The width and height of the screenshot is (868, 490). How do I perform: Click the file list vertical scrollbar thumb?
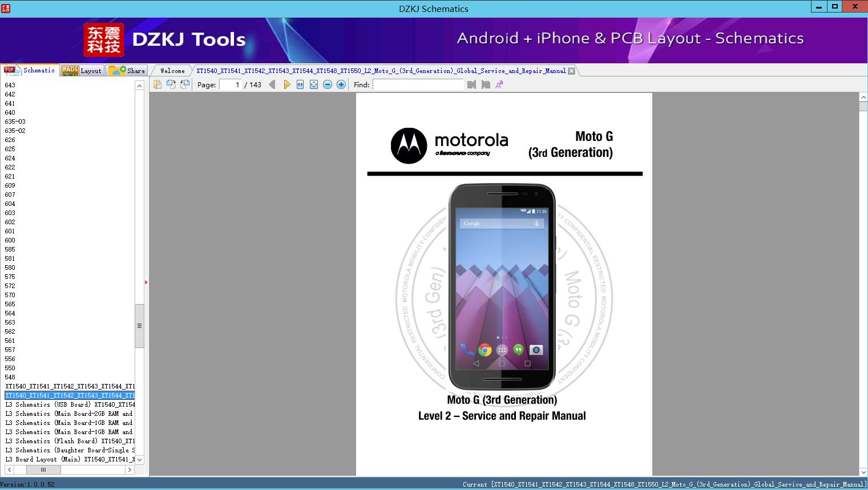tap(139, 326)
